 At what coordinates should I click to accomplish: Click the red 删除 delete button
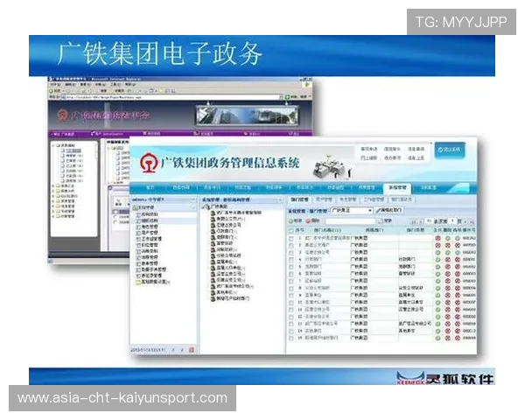[312, 221]
